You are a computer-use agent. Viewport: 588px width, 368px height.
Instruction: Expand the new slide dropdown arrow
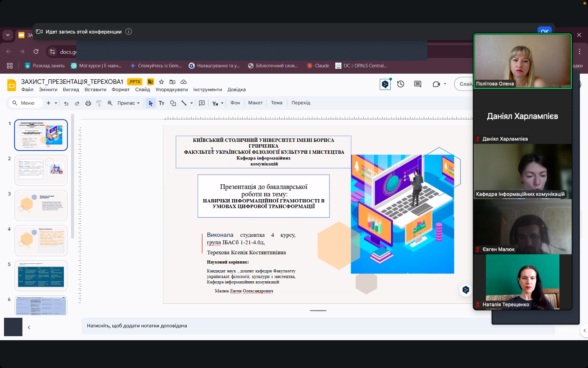pos(56,103)
